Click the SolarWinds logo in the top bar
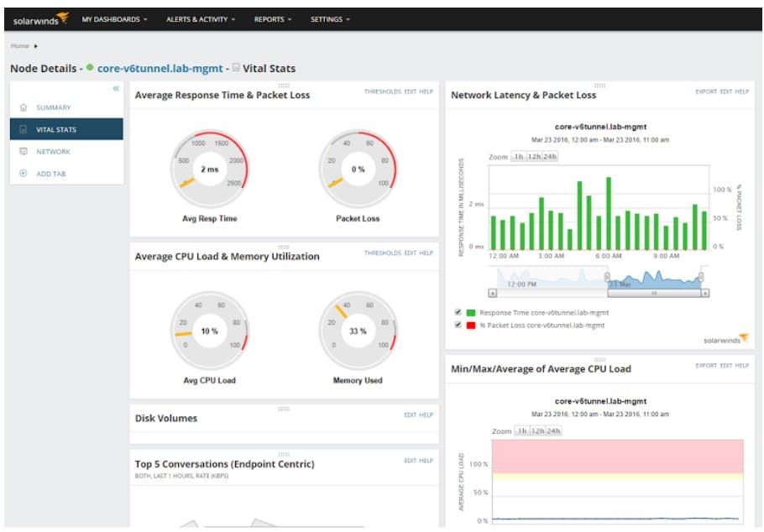 tap(41, 19)
